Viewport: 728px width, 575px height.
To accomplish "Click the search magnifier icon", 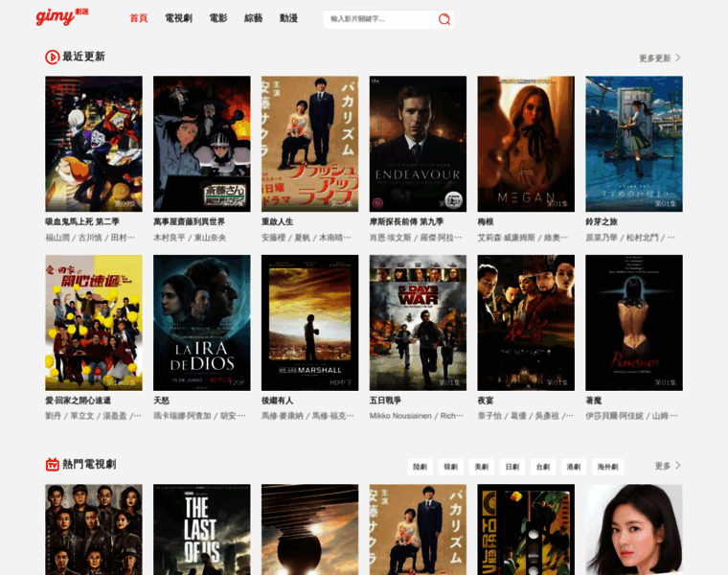I will pos(444,19).
